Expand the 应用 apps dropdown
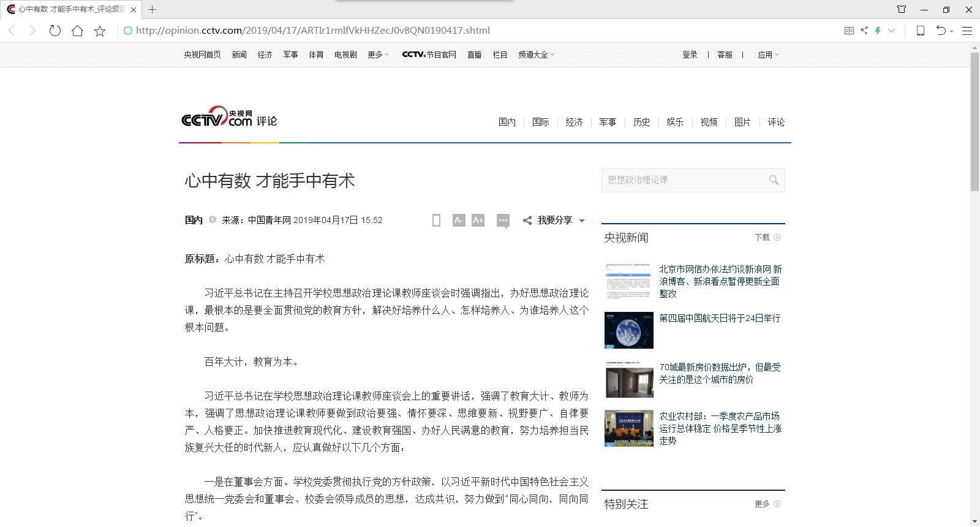Viewport: 980px width, 527px height. click(768, 55)
